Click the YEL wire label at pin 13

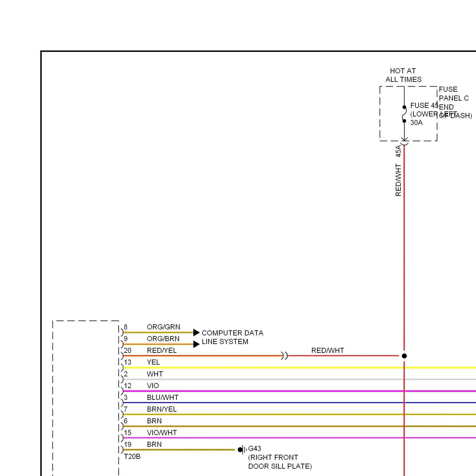pyautogui.click(x=153, y=362)
